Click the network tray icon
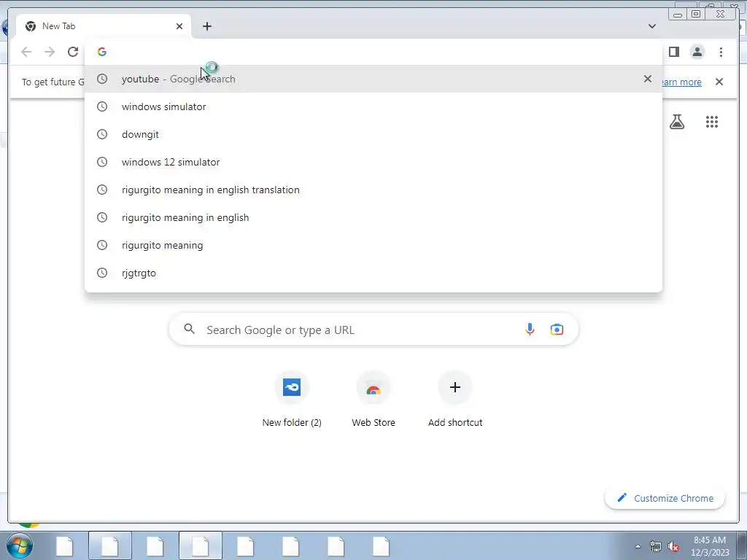This screenshot has width=747, height=560. [656, 546]
